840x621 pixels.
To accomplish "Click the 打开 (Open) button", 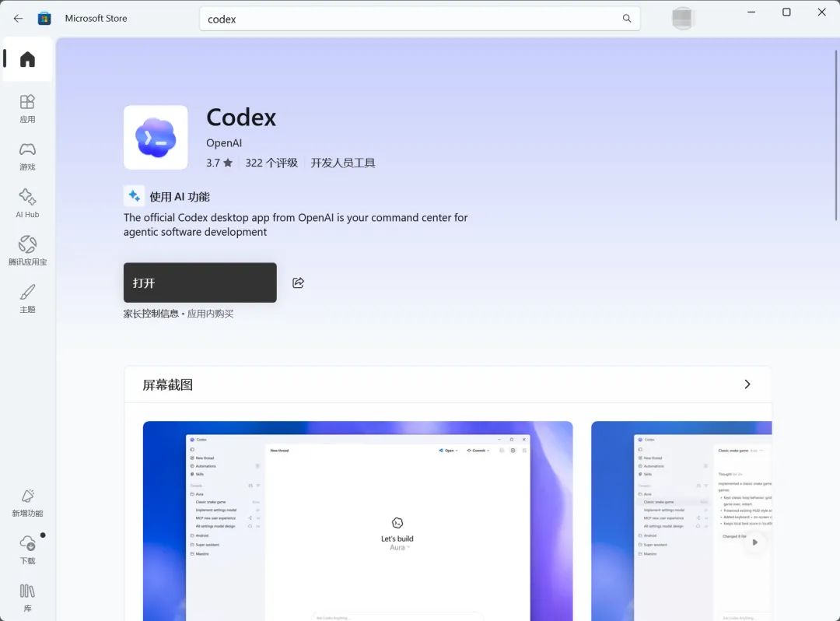I will tap(200, 282).
